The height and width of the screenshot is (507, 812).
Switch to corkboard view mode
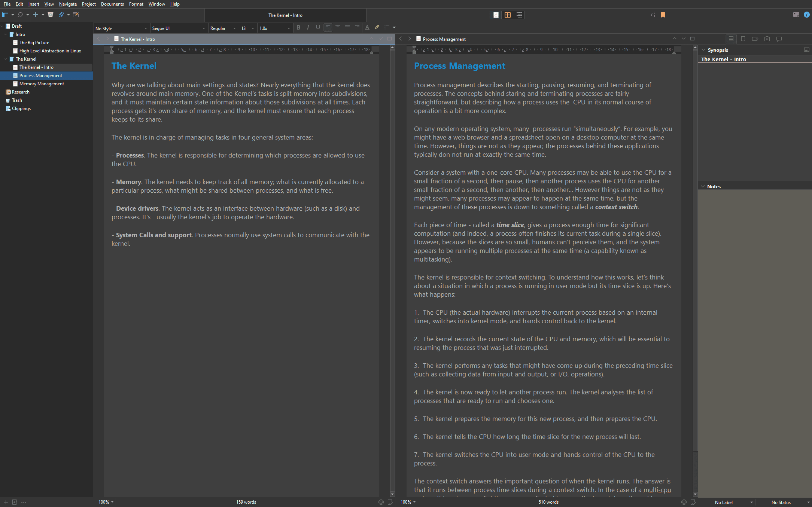(507, 15)
